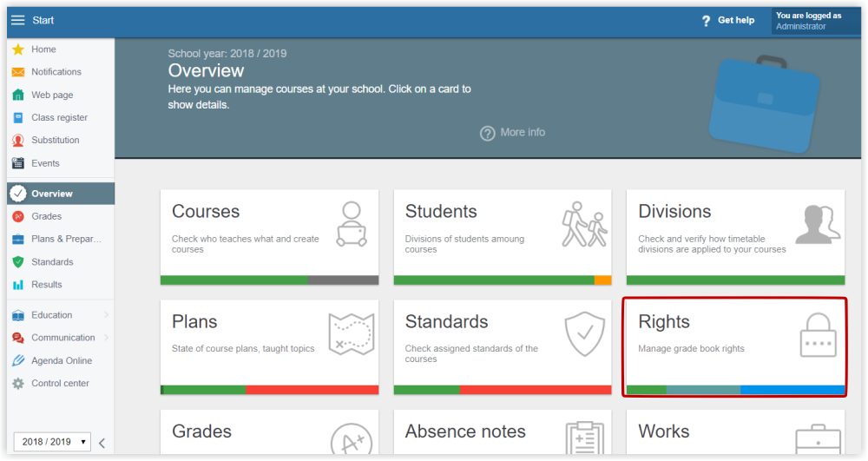The image size is (868, 461).
Task: Click the Rights card blue progress bar
Action: [792, 390]
